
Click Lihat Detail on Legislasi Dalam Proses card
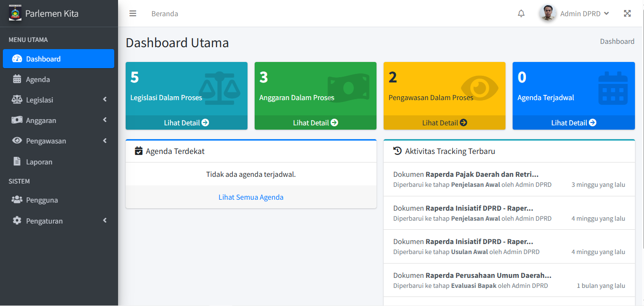coord(186,122)
